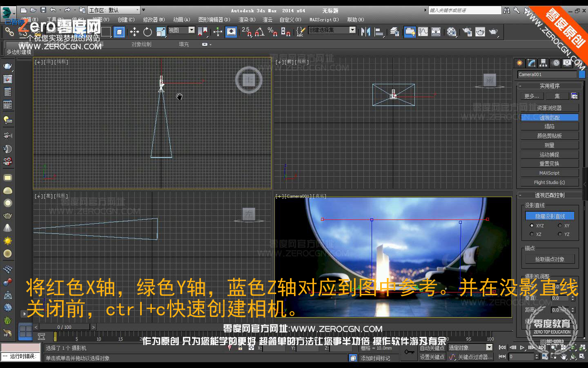
Task: Toggle Window/Crossing selection mode
Action: point(119,32)
